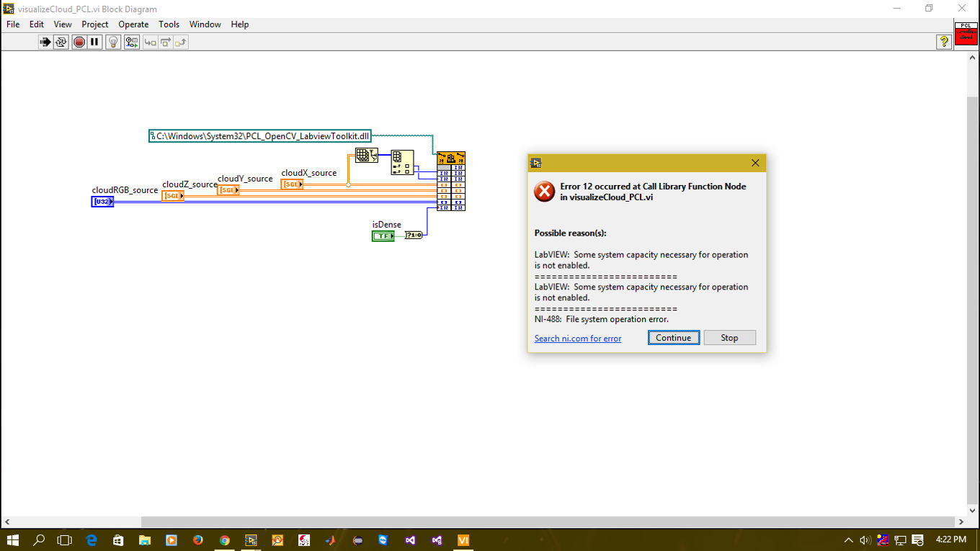Select the DLL path constant
The width and height of the screenshot is (980, 551).
tap(260, 135)
